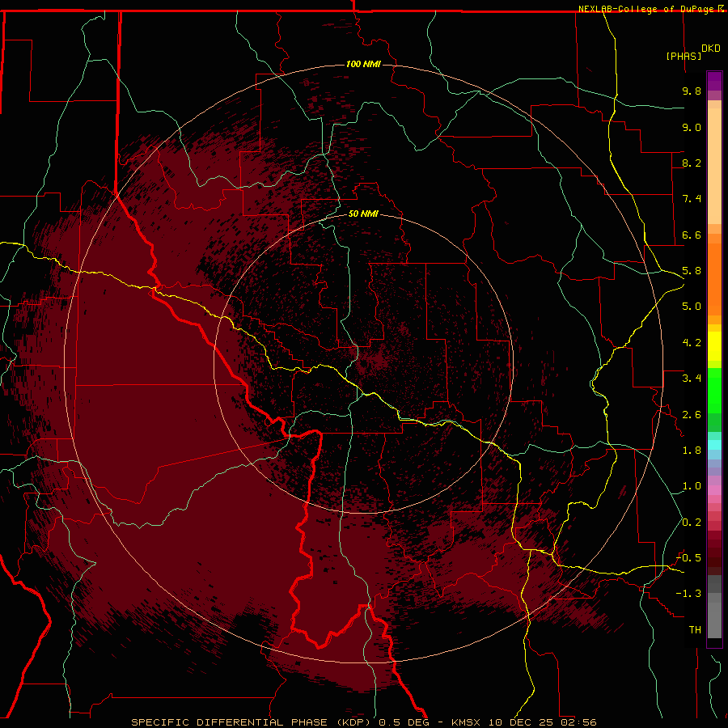Click the 2.6 scale value
The height and width of the screenshot is (728, 728).
[x=692, y=415]
